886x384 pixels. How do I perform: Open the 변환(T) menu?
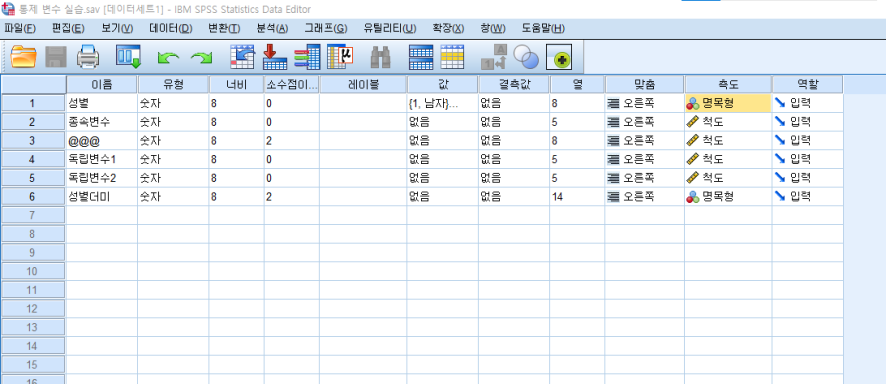click(x=224, y=28)
